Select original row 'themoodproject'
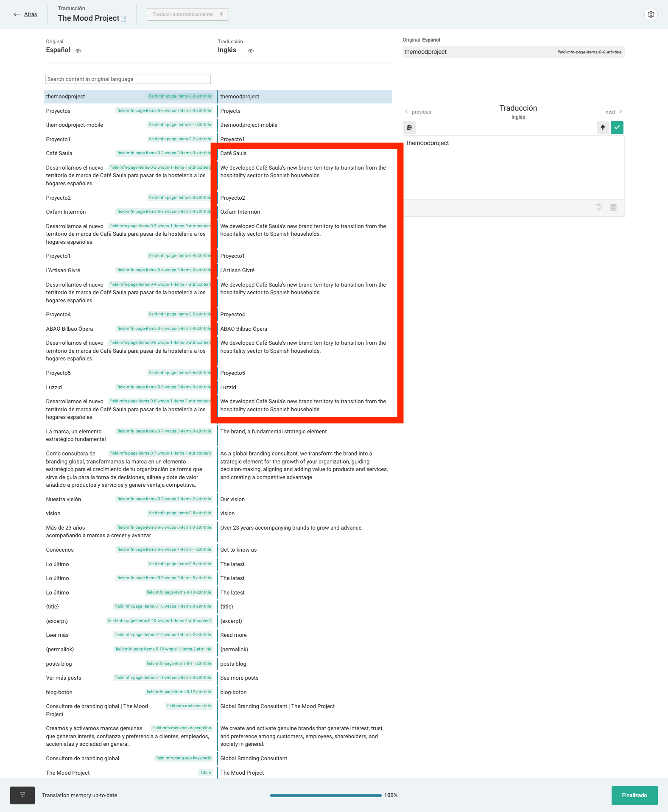The image size is (668, 812). coord(130,97)
